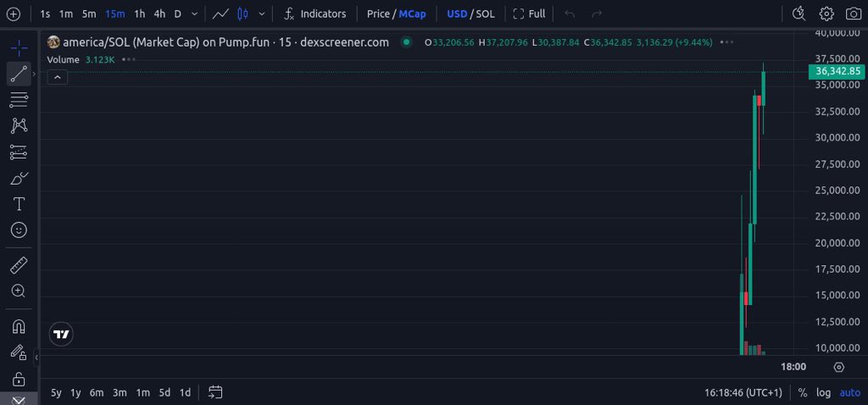The image size is (868, 405).
Task: Toggle percent scale
Action: click(802, 393)
